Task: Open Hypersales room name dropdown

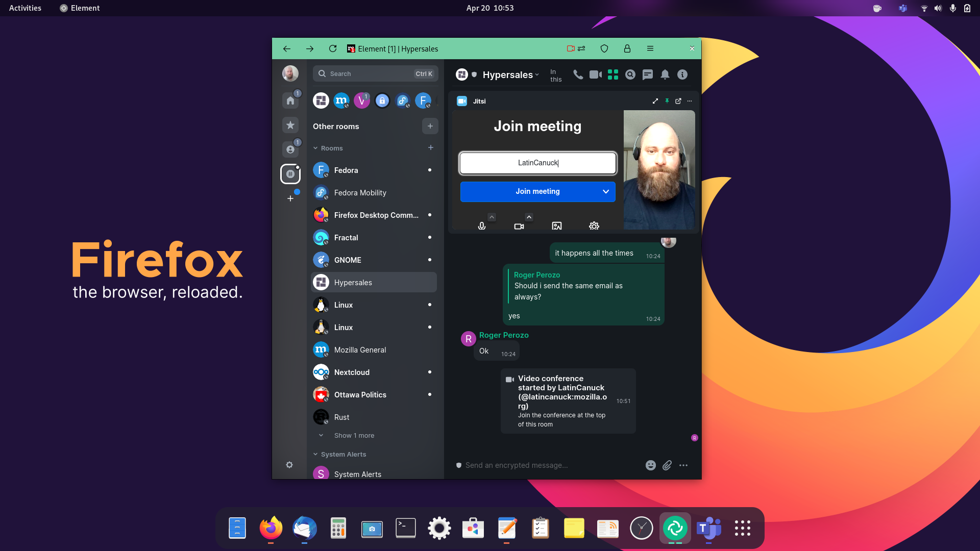Action: 511,75
